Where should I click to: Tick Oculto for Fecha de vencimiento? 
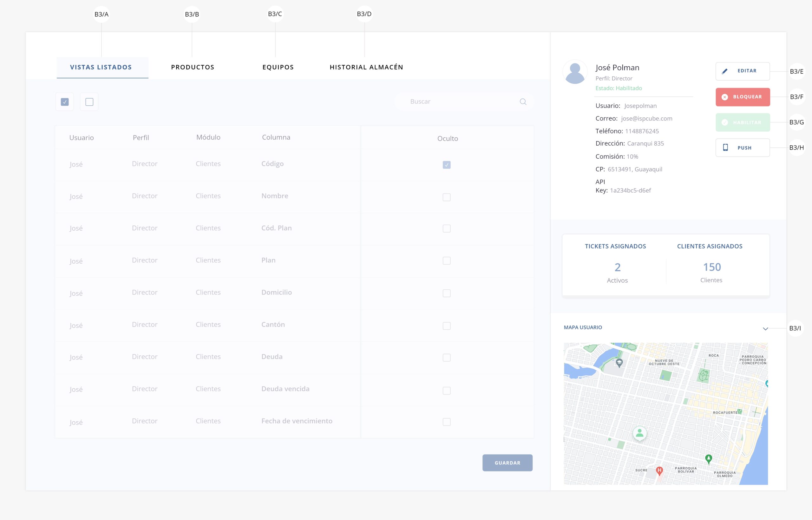click(446, 422)
